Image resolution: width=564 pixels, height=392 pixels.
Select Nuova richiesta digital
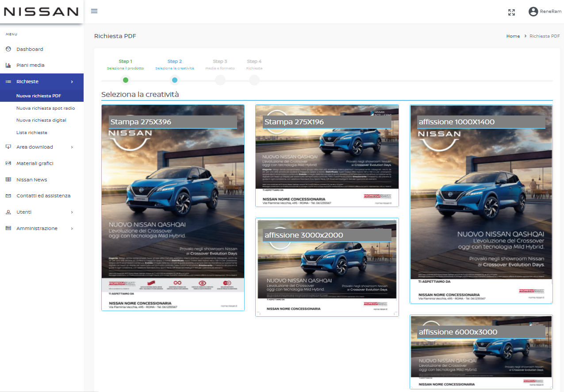[42, 120]
